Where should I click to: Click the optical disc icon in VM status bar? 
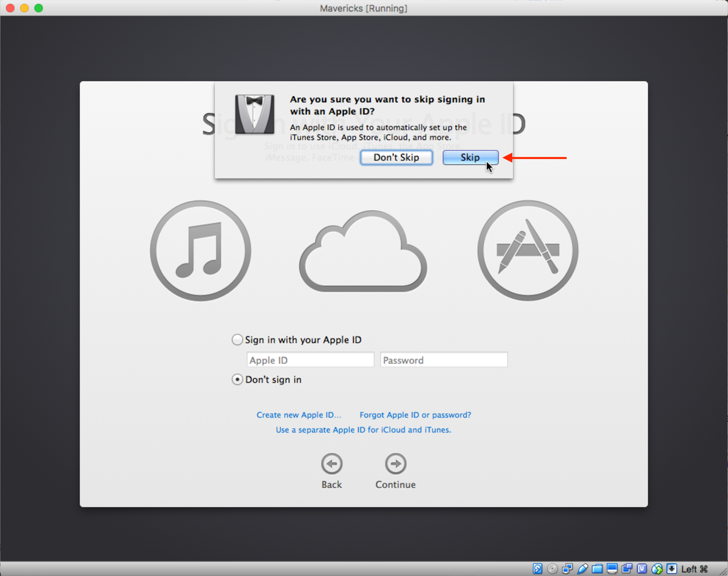pyautogui.click(x=553, y=569)
